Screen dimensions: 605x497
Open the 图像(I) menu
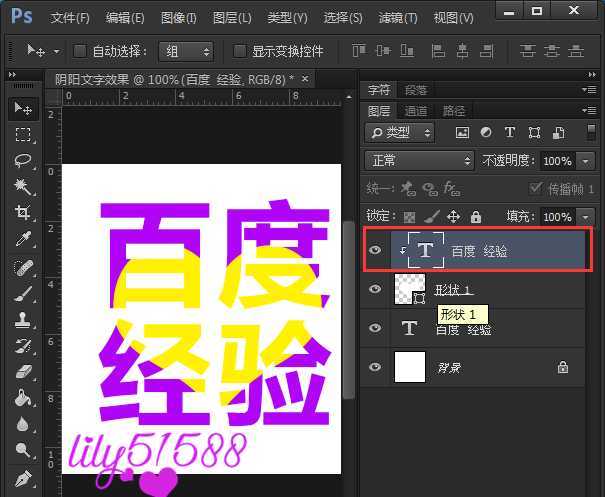tap(178, 18)
